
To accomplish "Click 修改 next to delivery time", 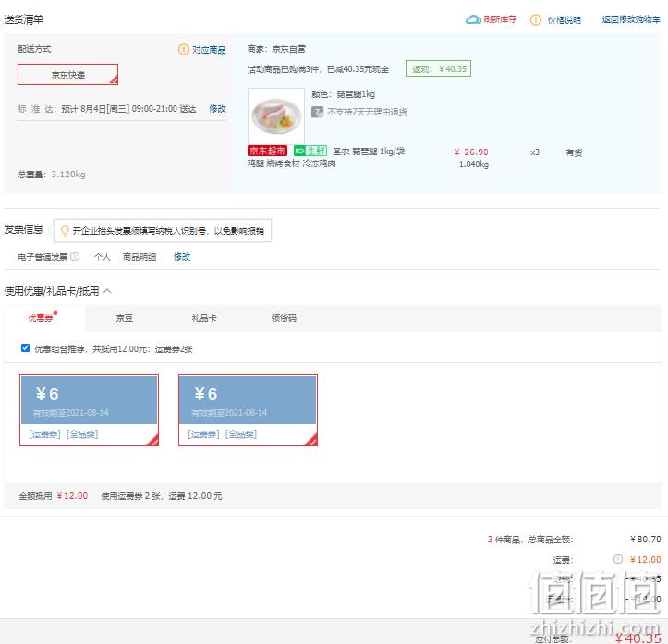I will (217, 109).
